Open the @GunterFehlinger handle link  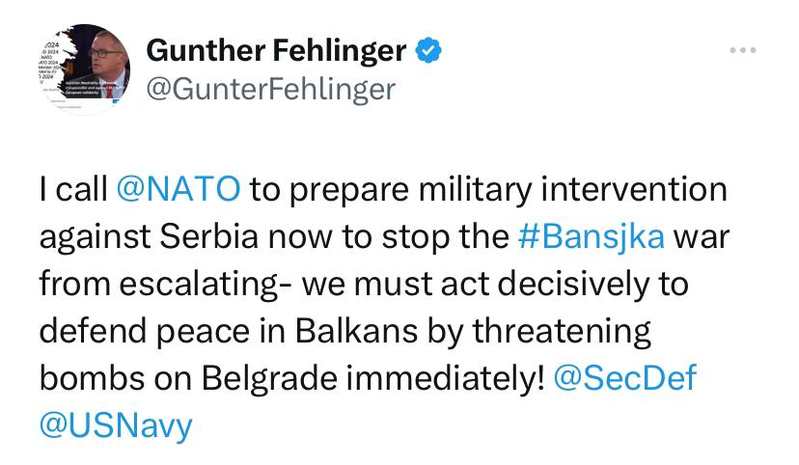tap(271, 89)
